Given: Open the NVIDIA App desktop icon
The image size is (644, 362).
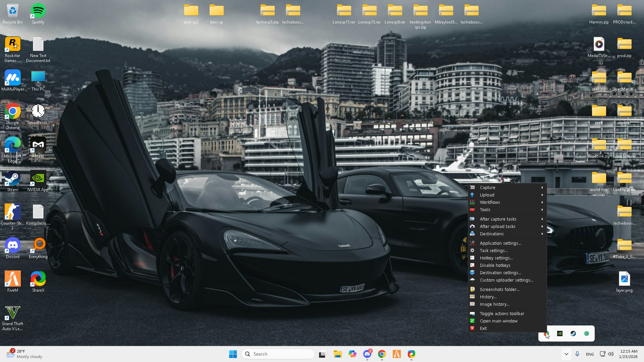Looking at the screenshot, I should 38,179.
